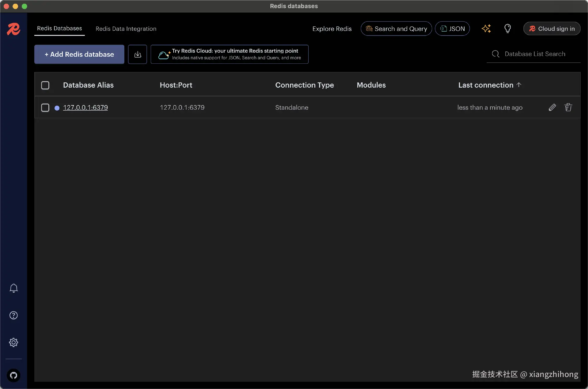
Task: Switch to the Redis Databases tab
Action: [59, 28]
